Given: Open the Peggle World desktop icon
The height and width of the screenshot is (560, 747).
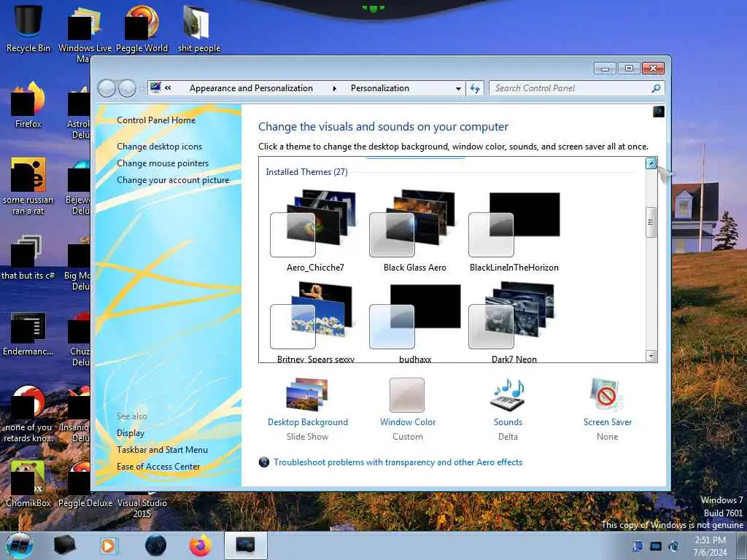Looking at the screenshot, I should coord(142,28).
